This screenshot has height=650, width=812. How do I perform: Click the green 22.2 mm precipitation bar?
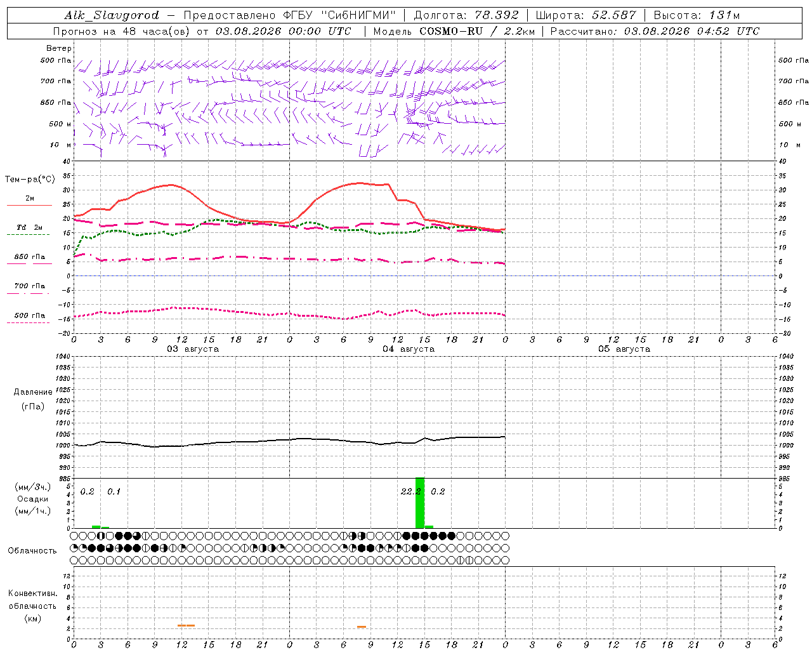click(x=420, y=502)
